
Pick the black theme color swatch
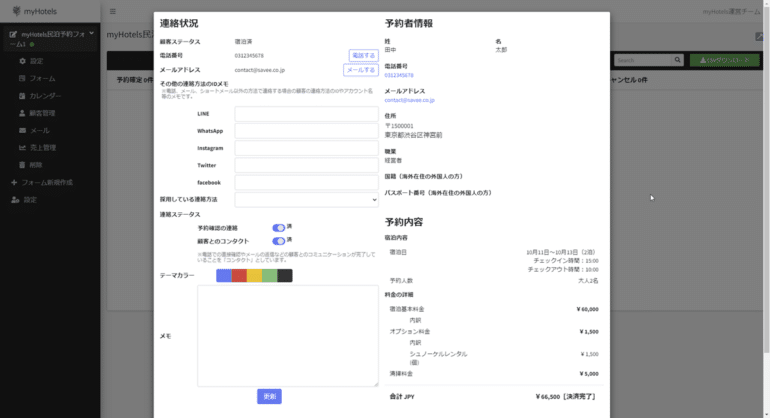pos(285,276)
